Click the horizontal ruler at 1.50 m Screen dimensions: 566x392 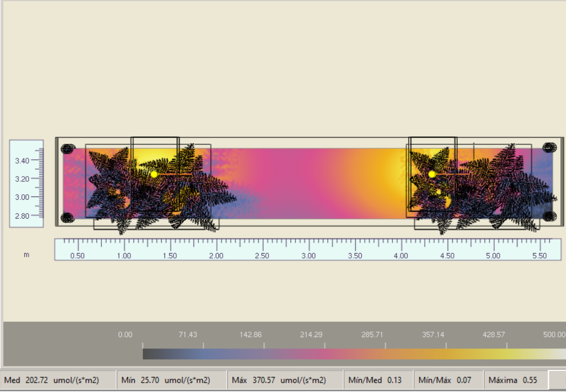click(x=170, y=250)
